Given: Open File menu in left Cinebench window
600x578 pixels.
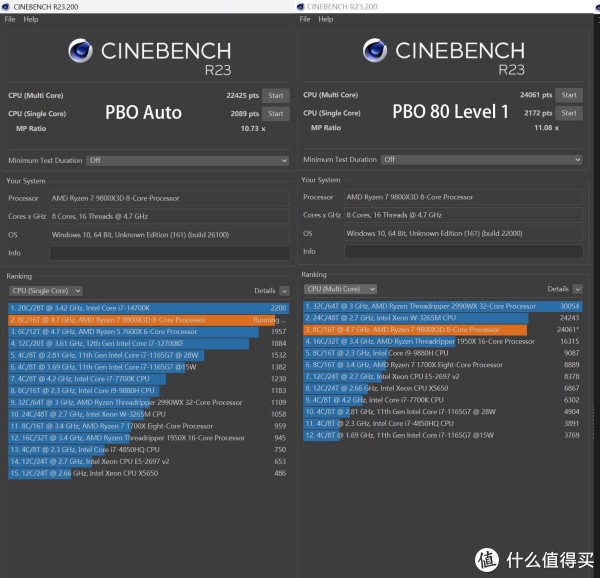Looking at the screenshot, I should 10,19.
